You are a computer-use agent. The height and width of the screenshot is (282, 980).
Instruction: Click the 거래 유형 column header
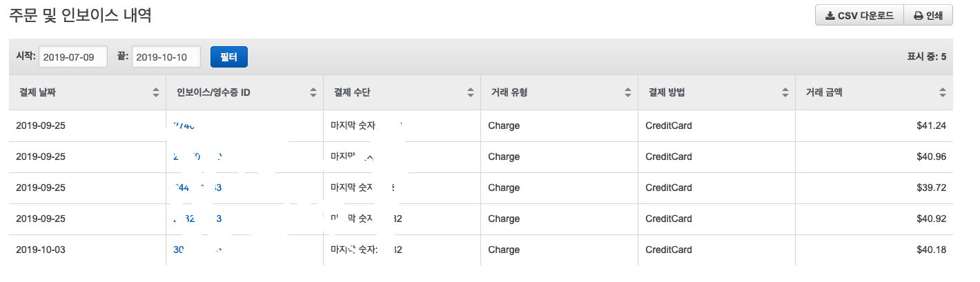click(x=509, y=92)
